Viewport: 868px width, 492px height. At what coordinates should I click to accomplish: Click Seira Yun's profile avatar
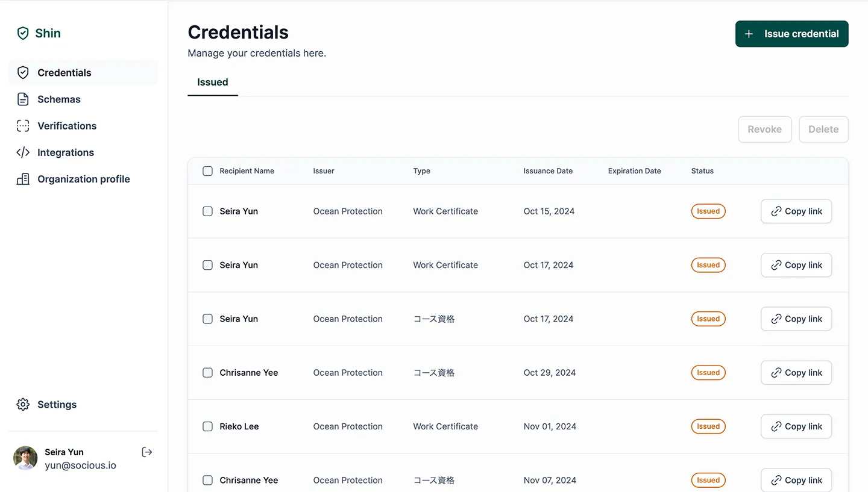(x=25, y=458)
